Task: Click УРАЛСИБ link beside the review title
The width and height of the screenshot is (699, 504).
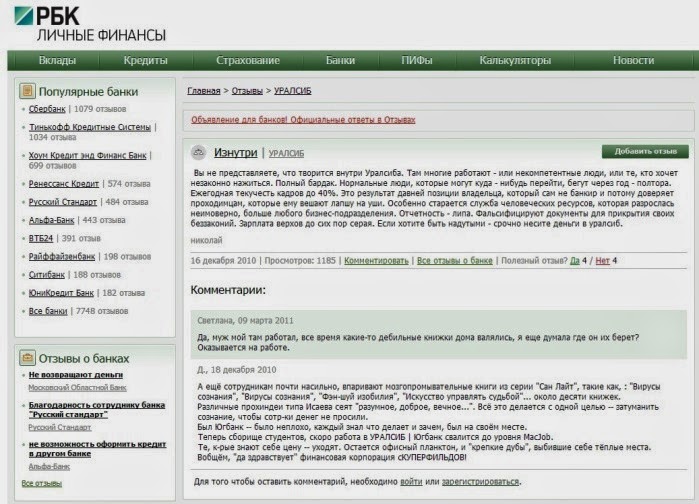Action: coord(286,154)
